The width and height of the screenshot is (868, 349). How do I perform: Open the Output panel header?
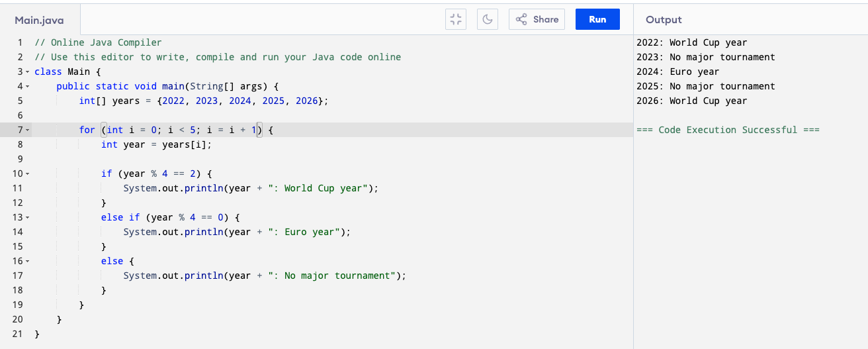pyautogui.click(x=664, y=20)
